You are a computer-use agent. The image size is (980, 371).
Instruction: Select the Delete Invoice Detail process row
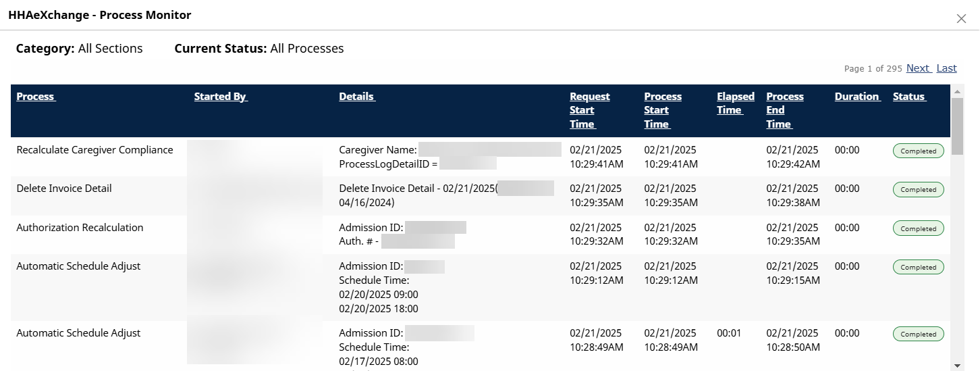(64, 189)
